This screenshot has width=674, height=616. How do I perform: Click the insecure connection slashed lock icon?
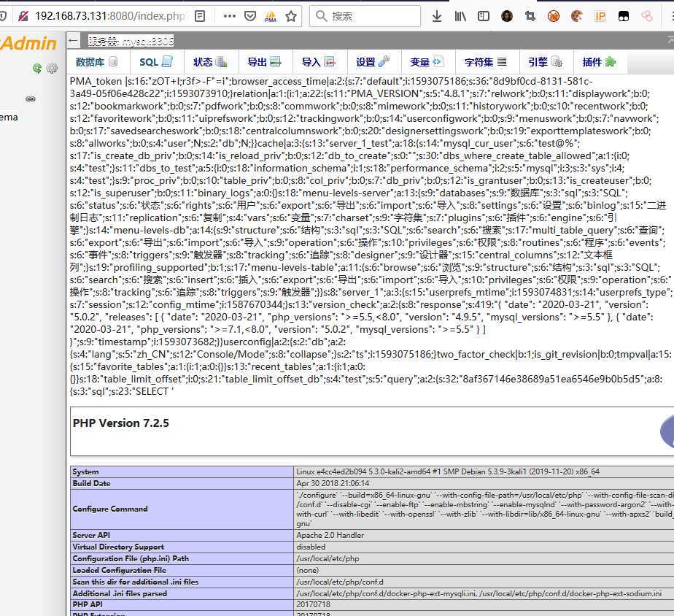click(x=23, y=16)
